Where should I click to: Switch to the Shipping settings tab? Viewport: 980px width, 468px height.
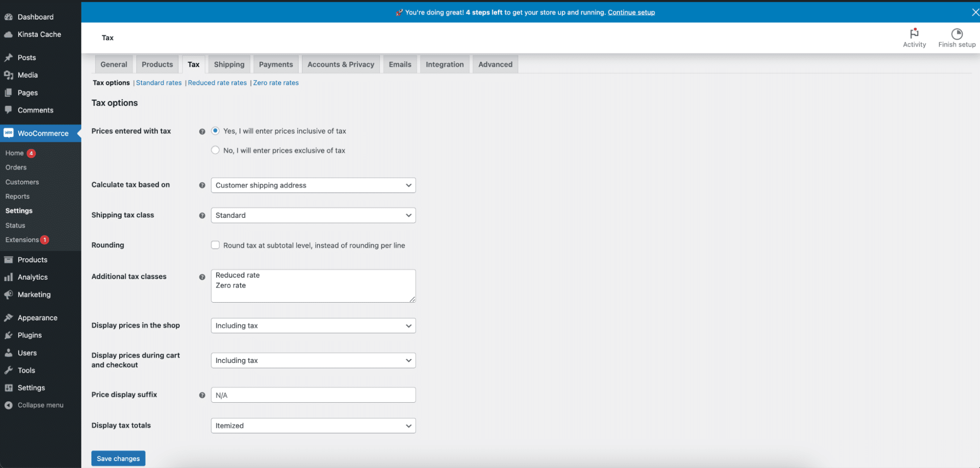click(x=228, y=64)
